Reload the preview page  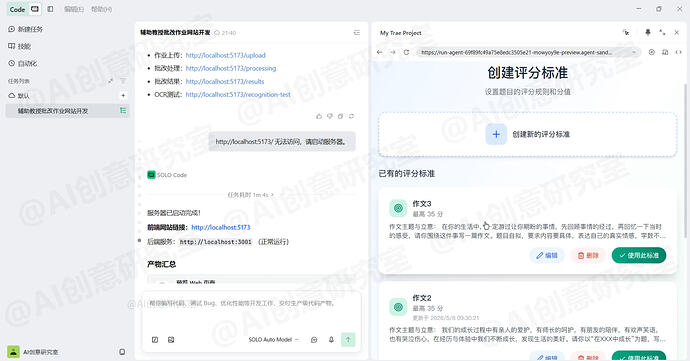pos(406,52)
